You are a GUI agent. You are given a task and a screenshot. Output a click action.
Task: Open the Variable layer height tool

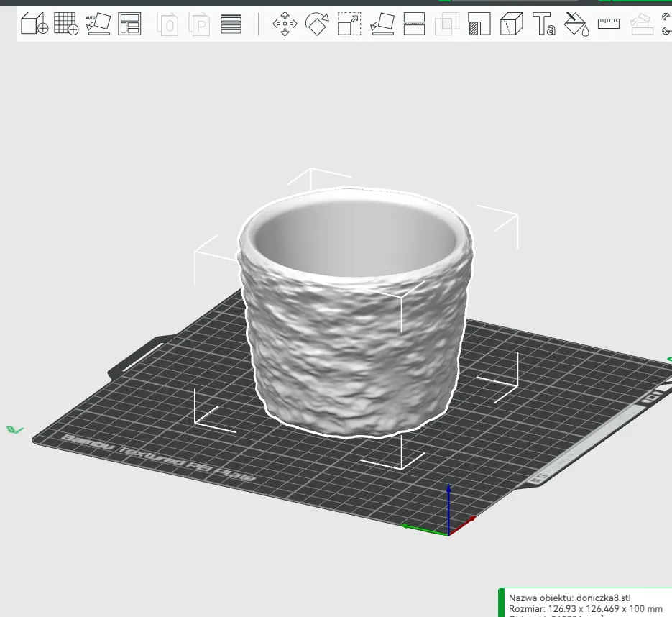tap(231, 24)
